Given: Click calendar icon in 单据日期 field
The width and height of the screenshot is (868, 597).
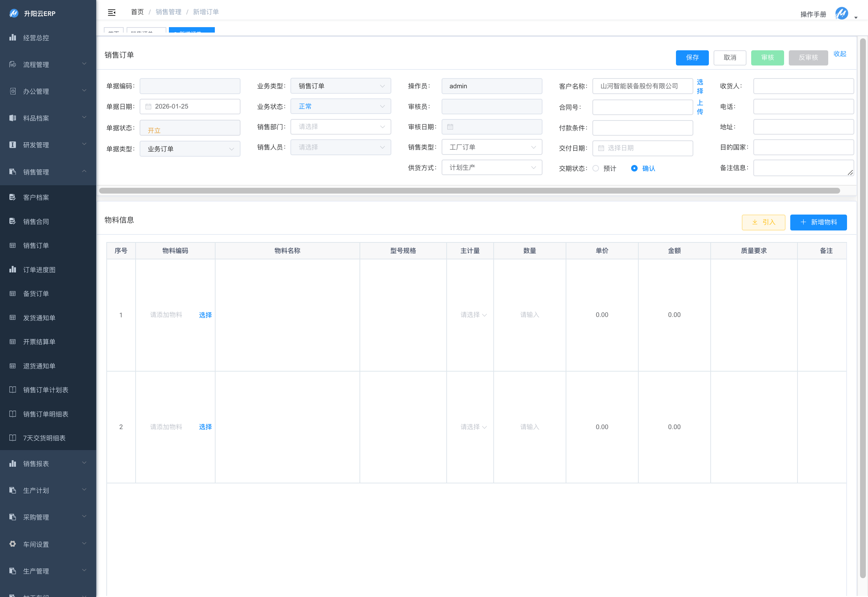Looking at the screenshot, I should (148, 107).
